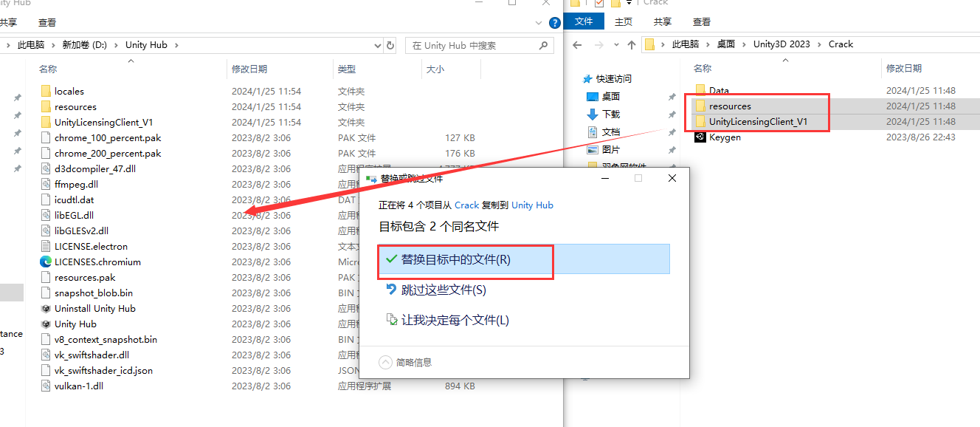Switch to the 共享 ribbon tab
This screenshot has height=427, width=980.
point(662,21)
